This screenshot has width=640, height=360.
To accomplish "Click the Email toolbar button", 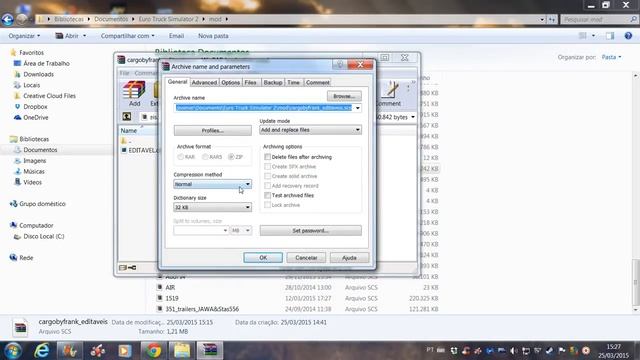I will (x=176, y=36).
